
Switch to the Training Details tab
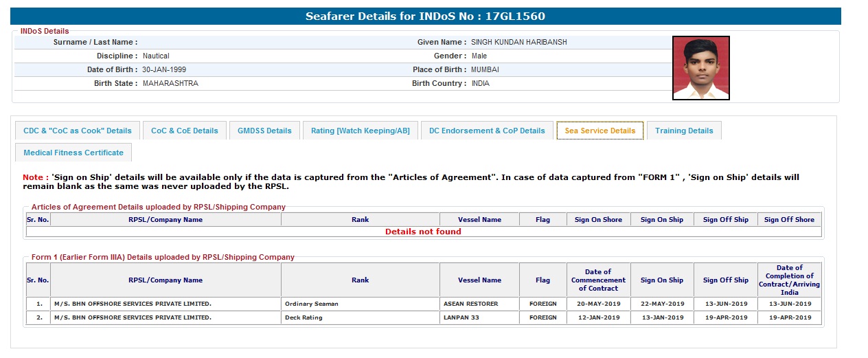pyautogui.click(x=683, y=131)
